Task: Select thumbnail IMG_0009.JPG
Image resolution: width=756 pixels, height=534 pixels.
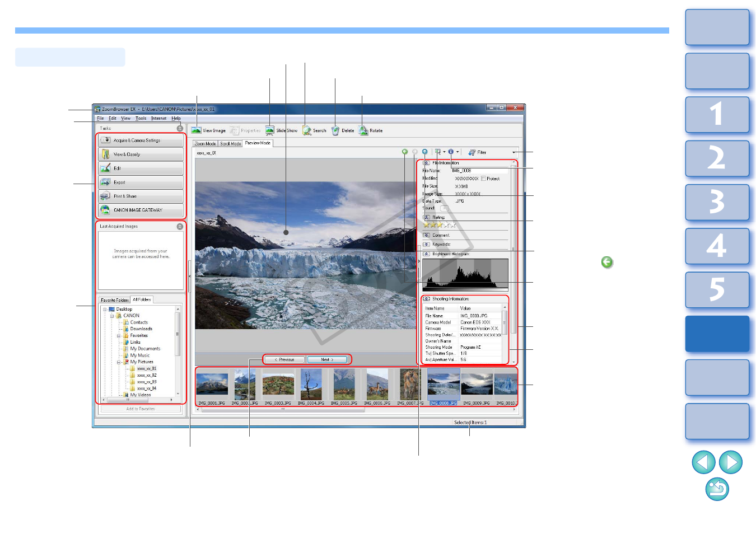Action: point(477,387)
